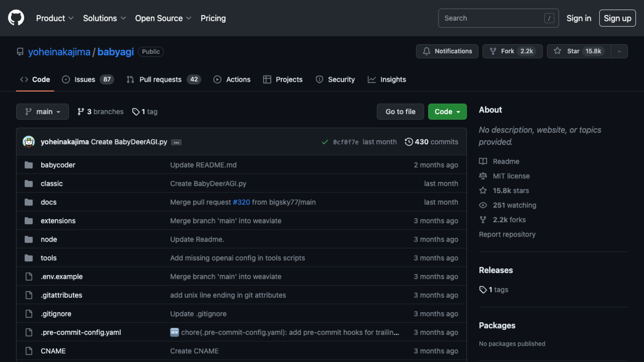Open the Star lists dropdown arrow
The image size is (644, 362).
tap(619, 51)
